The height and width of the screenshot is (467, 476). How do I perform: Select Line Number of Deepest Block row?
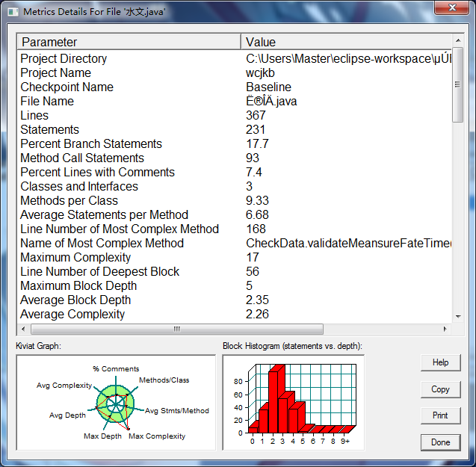coord(235,271)
